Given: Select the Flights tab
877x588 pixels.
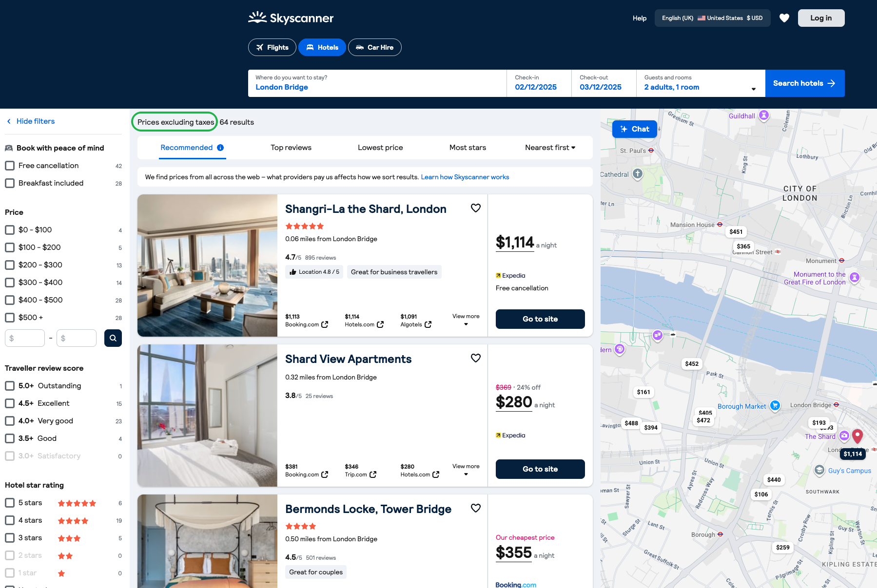Looking at the screenshot, I should [272, 47].
